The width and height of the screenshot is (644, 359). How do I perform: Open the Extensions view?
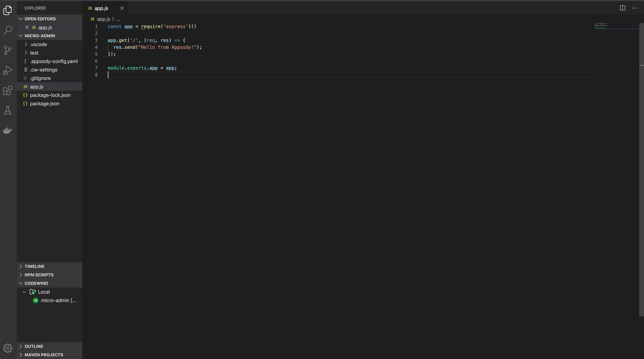pyautogui.click(x=8, y=90)
